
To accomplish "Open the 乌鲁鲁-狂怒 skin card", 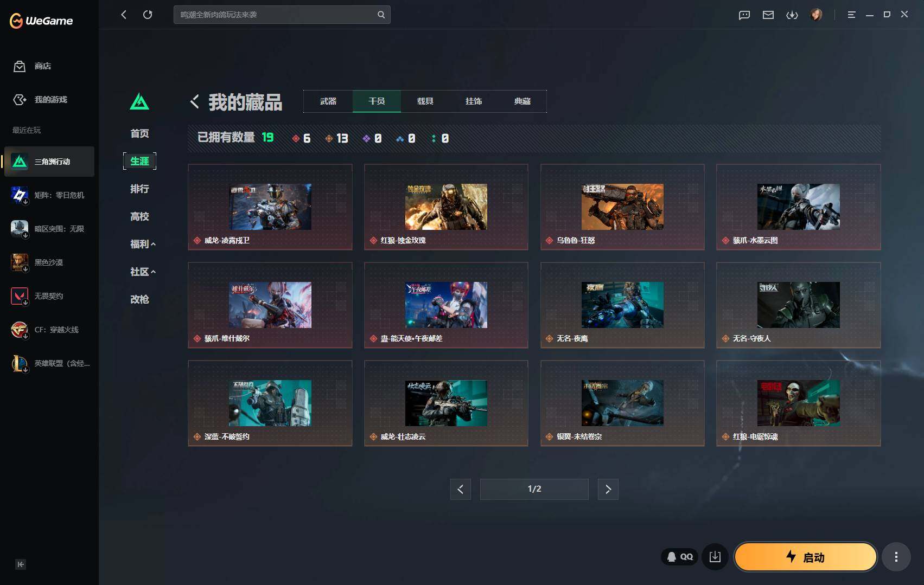I will coord(622,207).
